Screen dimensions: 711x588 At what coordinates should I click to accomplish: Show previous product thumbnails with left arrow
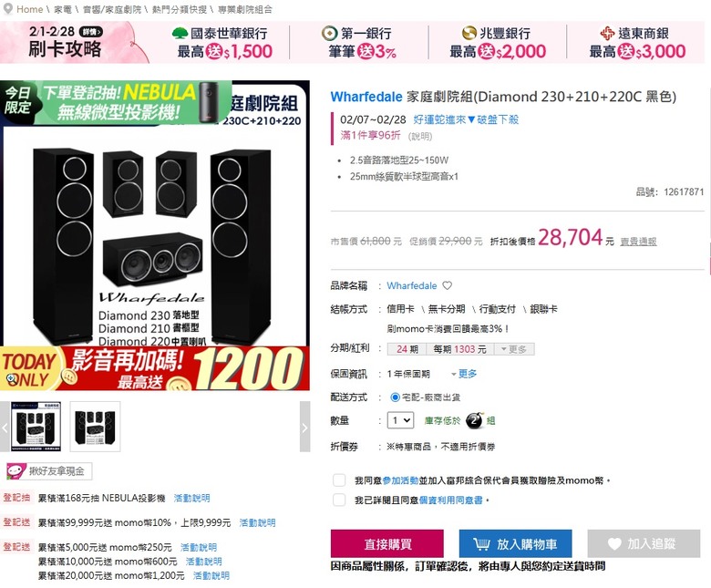(x=5, y=427)
